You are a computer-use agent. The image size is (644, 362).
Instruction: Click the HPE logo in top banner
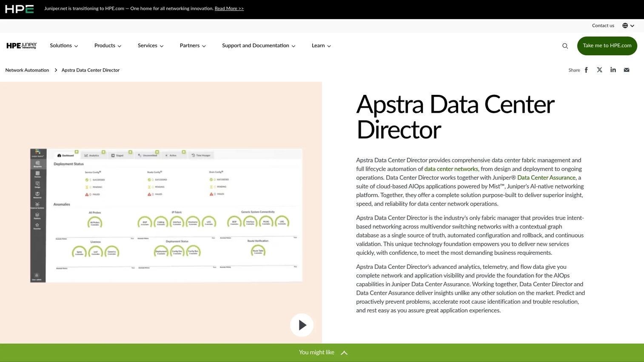[x=19, y=9]
